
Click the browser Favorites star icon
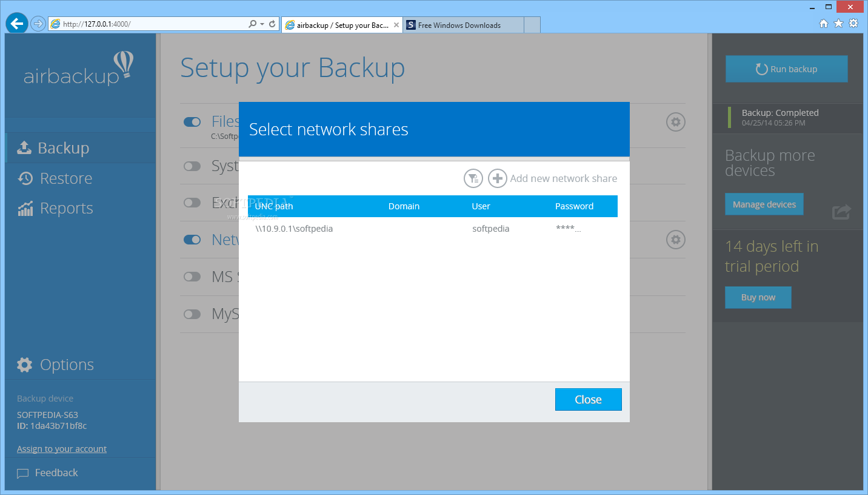tap(838, 24)
